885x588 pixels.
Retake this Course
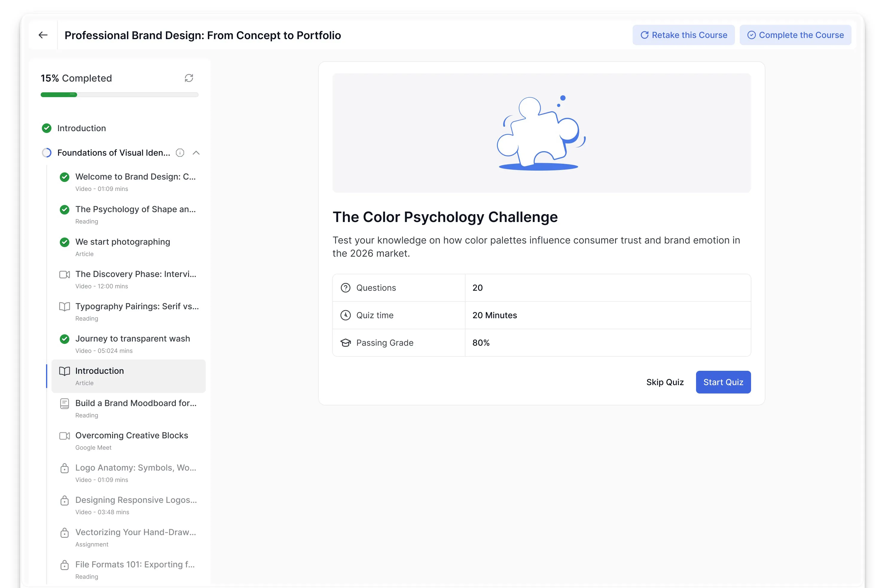[x=683, y=35]
